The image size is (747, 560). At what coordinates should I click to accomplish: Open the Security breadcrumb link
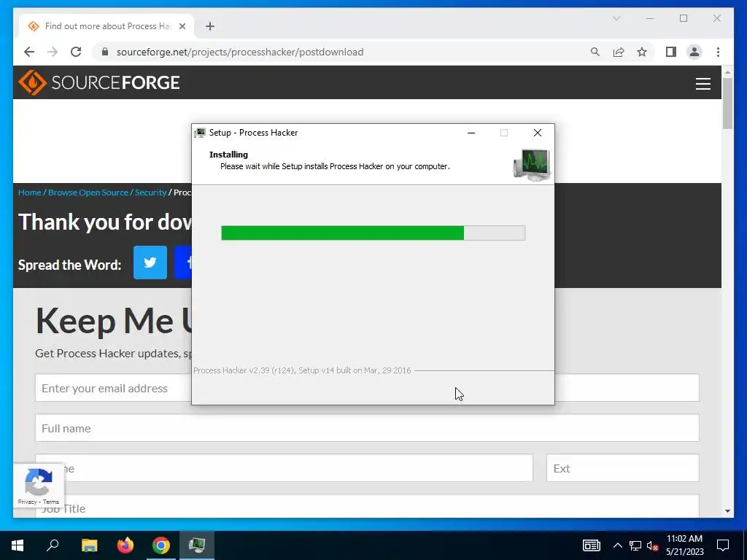pyautogui.click(x=150, y=192)
